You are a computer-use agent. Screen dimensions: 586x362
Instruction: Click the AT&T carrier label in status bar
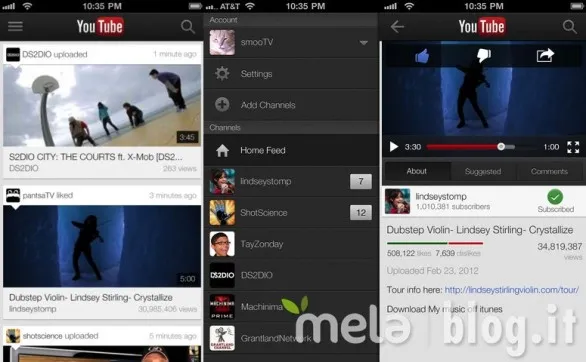230,6
